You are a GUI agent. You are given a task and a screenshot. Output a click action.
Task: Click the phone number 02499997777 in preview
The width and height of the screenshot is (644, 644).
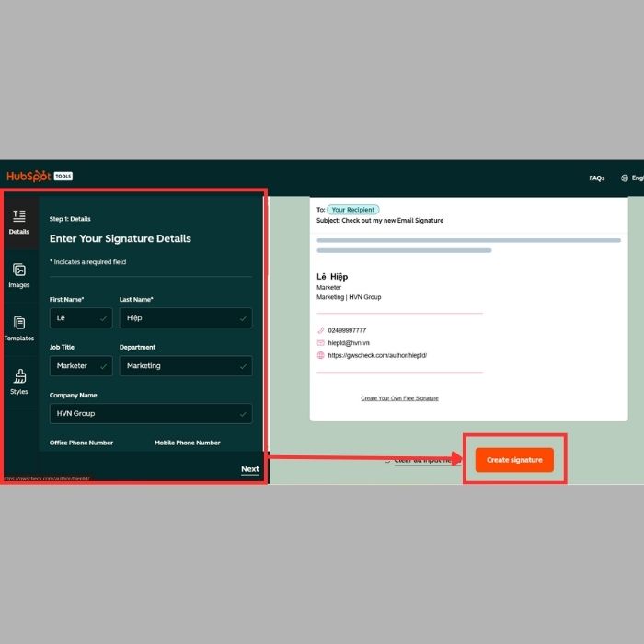click(x=347, y=330)
